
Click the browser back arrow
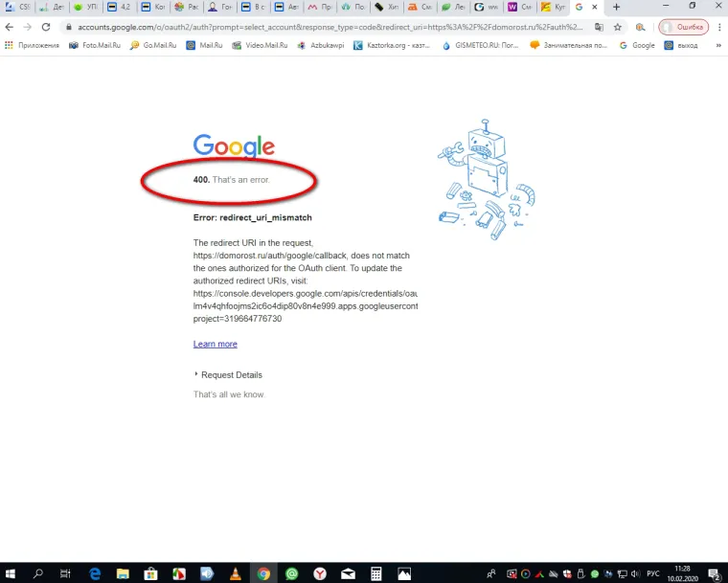[x=10, y=27]
